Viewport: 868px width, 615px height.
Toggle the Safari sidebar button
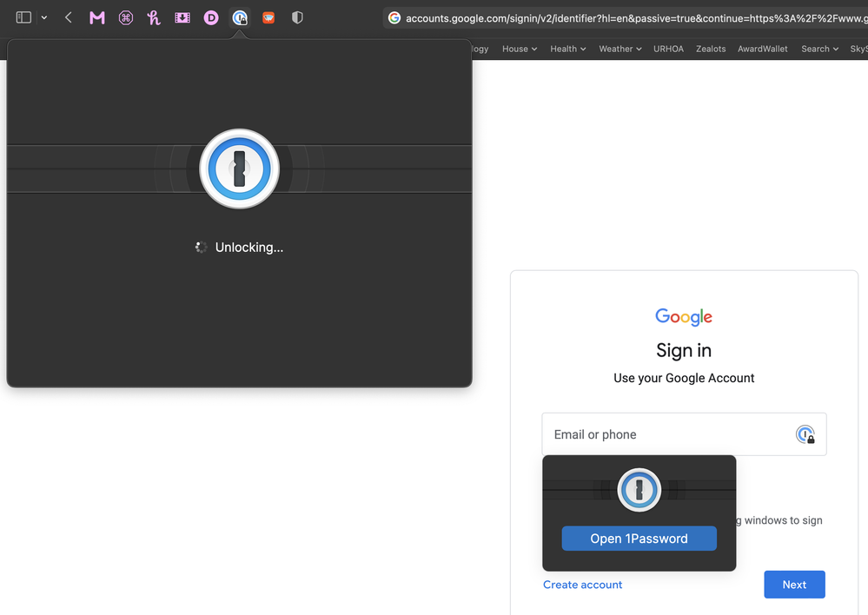[24, 17]
